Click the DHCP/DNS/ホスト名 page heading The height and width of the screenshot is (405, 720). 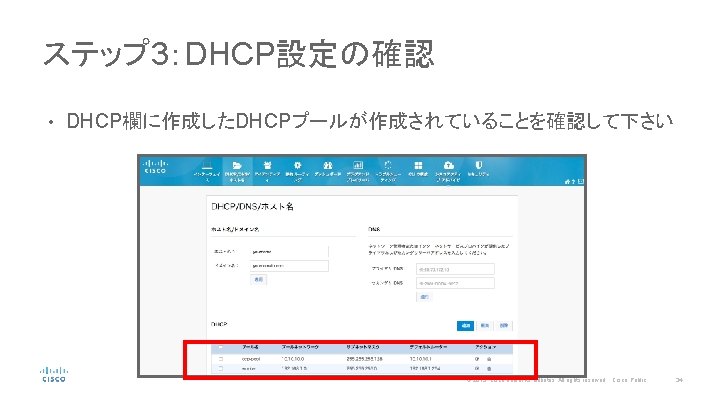[253, 207]
